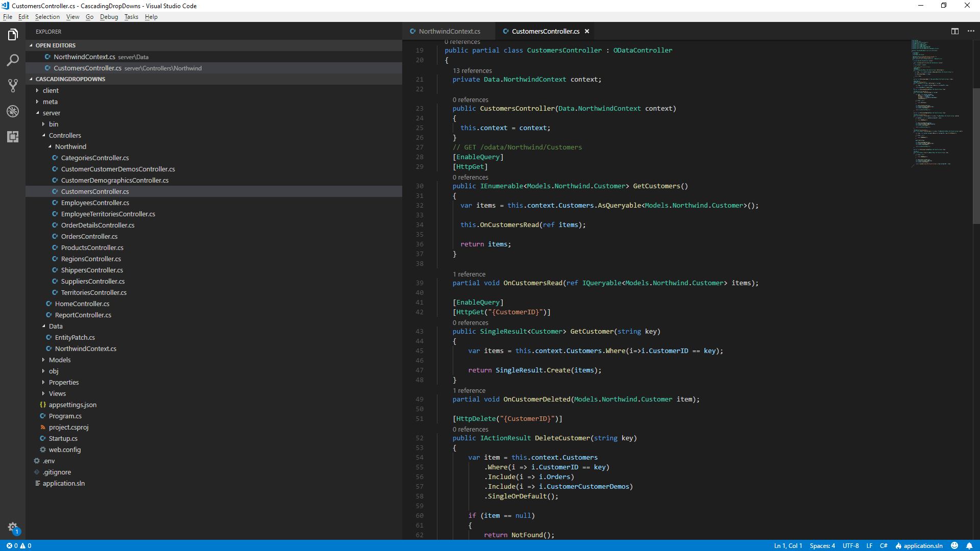
Task: Open the Search icon in activity bar
Action: 12,59
